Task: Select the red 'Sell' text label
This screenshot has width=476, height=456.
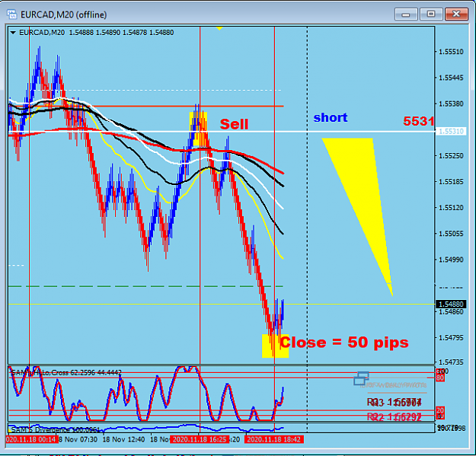Action: pyautogui.click(x=234, y=124)
